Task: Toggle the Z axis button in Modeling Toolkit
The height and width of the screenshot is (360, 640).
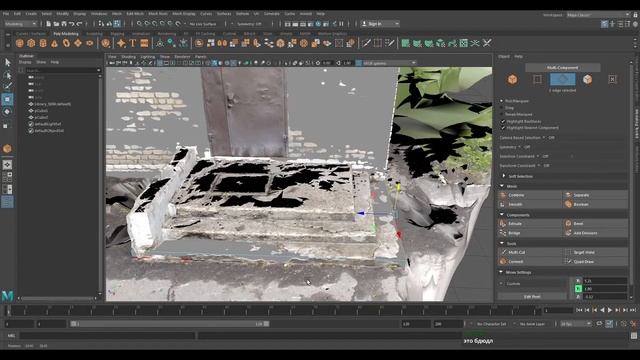Action: pos(578,297)
